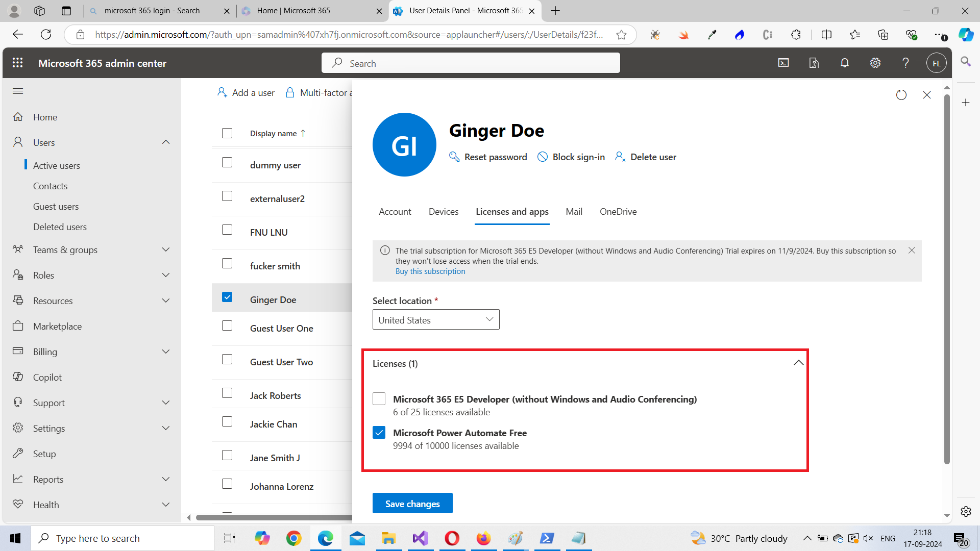
Task: Deselect Ginger Doe checkbox
Action: pyautogui.click(x=227, y=297)
